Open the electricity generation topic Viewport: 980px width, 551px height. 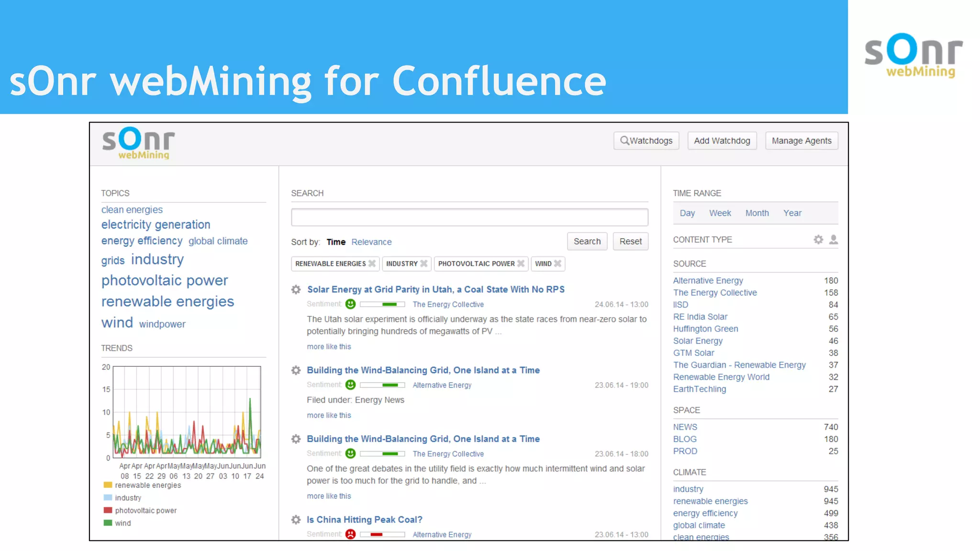tap(156, 225)
